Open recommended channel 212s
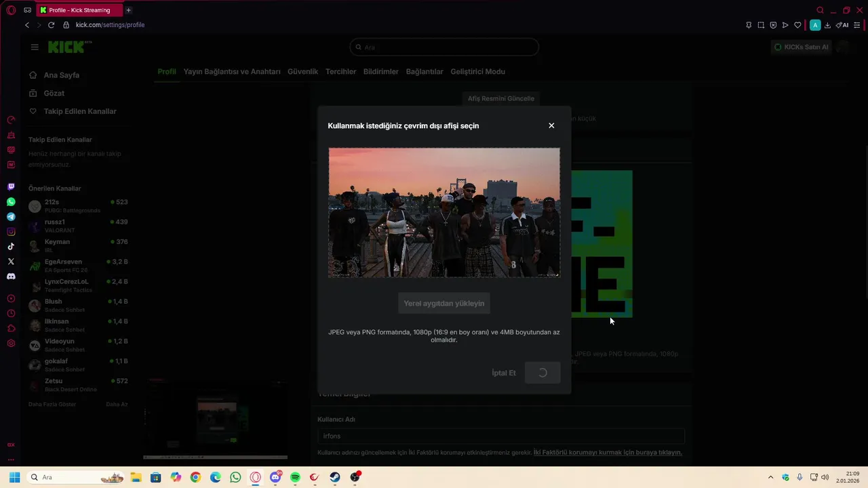 [78, 206]
